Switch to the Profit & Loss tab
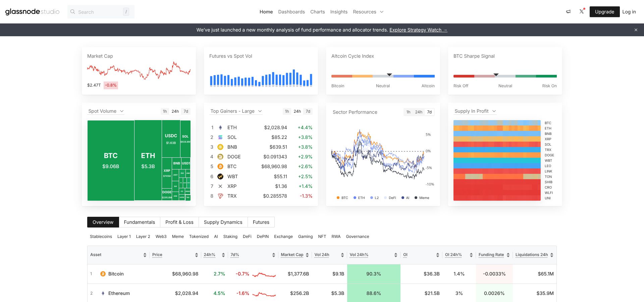This screenshot has height=302, width=644. (179, 222)
